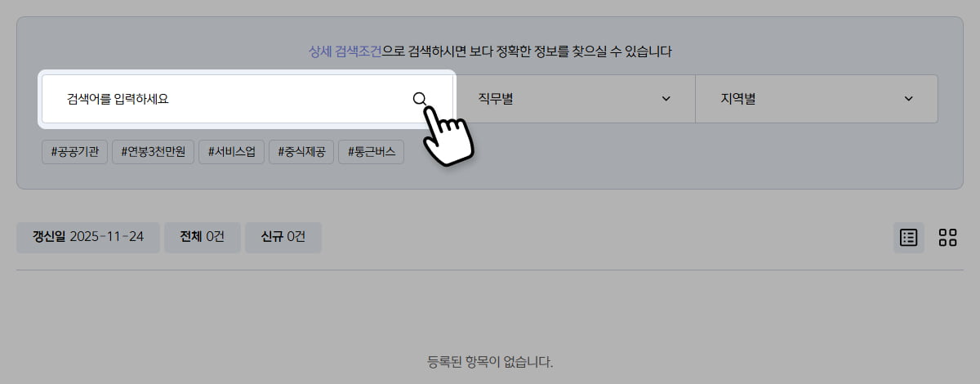Screen dimensions: 980x384
Task: Click the 지역별 label text
Action: coord(738,99)
